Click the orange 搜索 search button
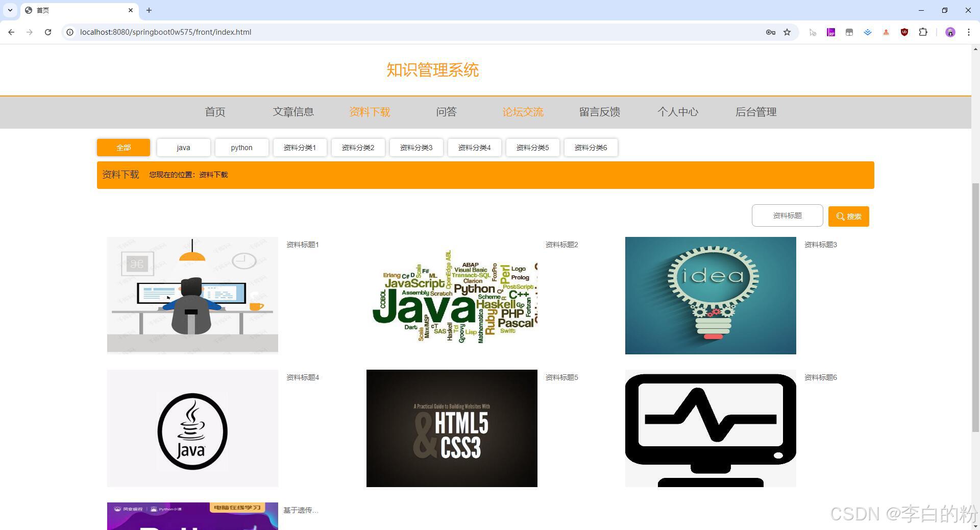980x530 pixels. coord(848,216)
